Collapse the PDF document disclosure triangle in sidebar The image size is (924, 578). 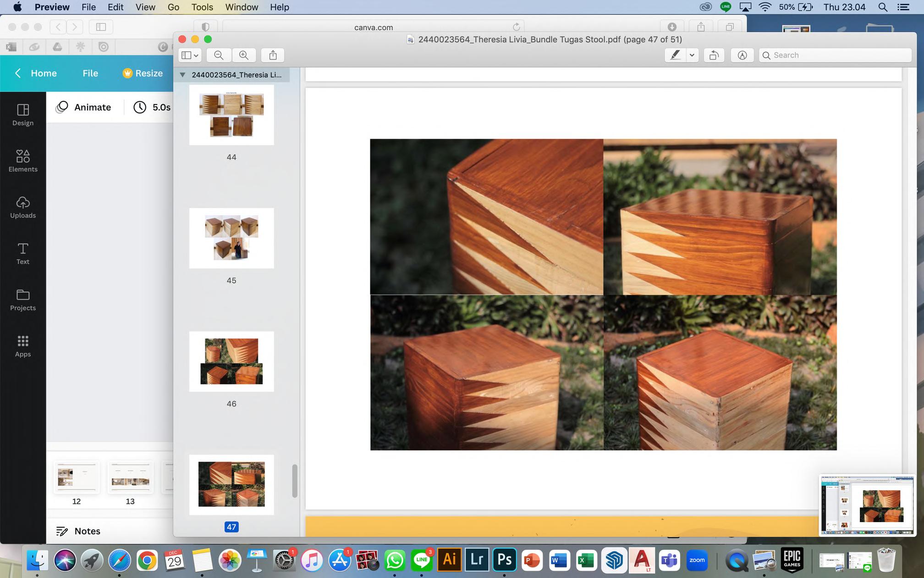tap(182, 75)
